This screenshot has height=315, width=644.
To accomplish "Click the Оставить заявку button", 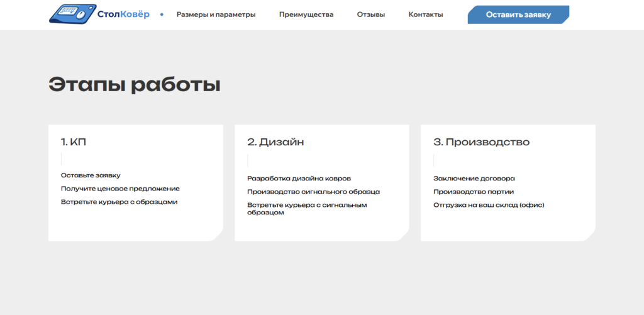I will pos(518,15).
